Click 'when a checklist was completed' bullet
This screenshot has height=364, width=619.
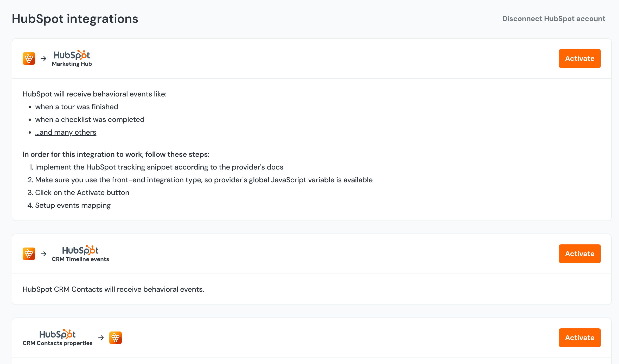[x=90, y=120]
